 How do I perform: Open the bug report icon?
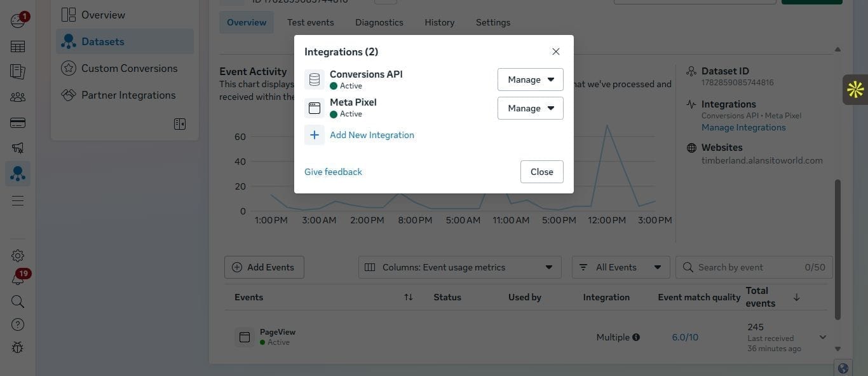click(18, 347)
